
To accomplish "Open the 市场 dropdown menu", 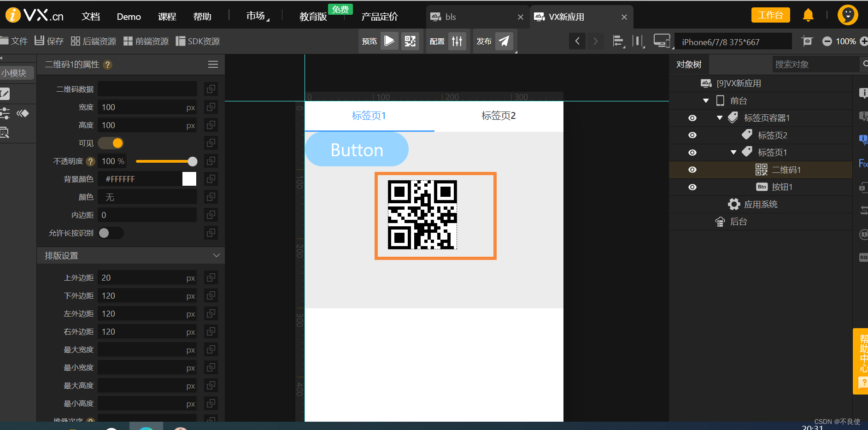I will click(258, 16).
